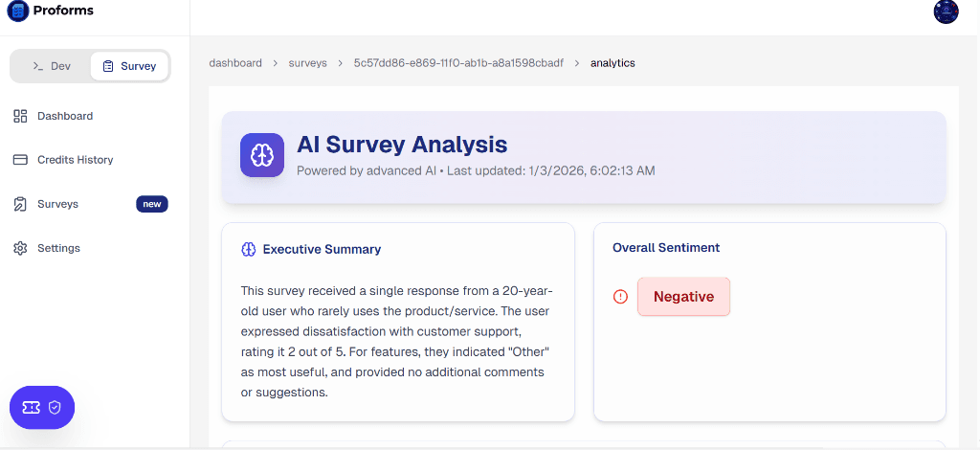Navigate to dashboard breadcrumb link
This screenshot has width=980, height=450.
[235, 63]
